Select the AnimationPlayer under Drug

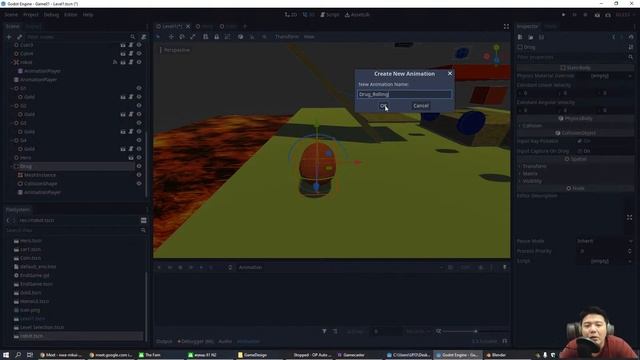pyautogui.click(x=42, y=192)
